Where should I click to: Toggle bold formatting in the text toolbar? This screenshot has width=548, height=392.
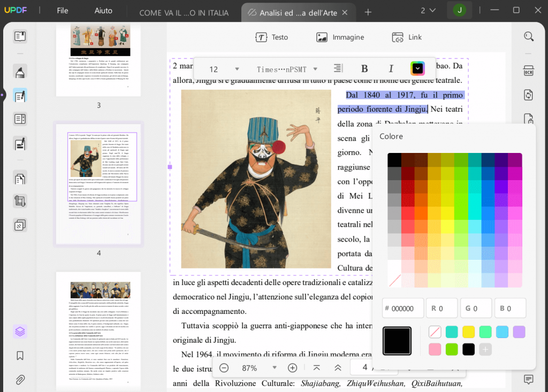[364, 68]
